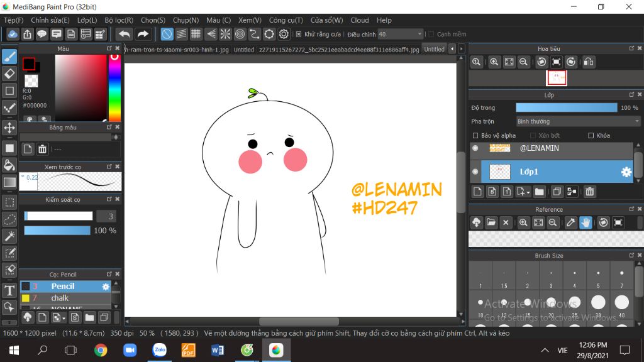The width and height of the screenshot is (644, 362).
Task: Toggle the Xén bớt clipping checkbox
Action: (533, 136)
